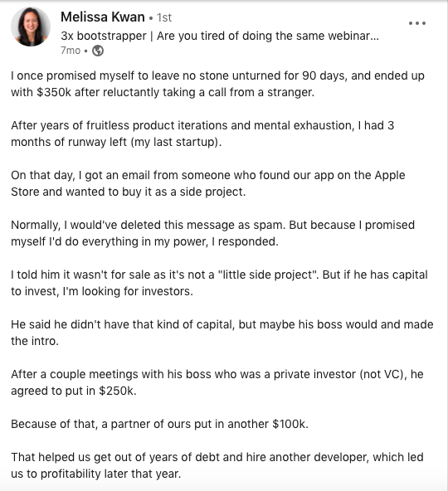Screen dimensions: 448x491
Task: Click the paragraph beginning 'I once promised myself'
Action: (x=217, y=84)
